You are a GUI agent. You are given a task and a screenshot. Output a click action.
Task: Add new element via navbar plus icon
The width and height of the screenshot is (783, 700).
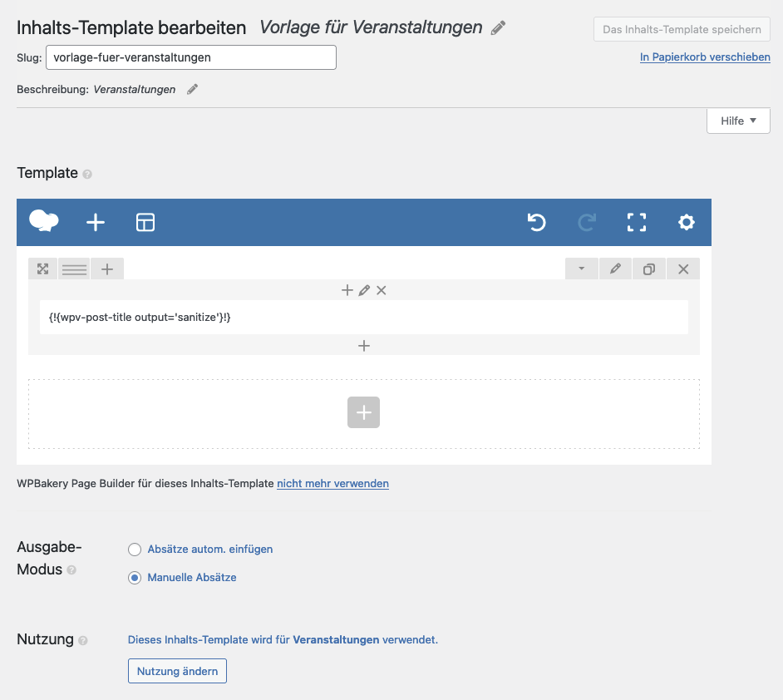click(96, 222)
